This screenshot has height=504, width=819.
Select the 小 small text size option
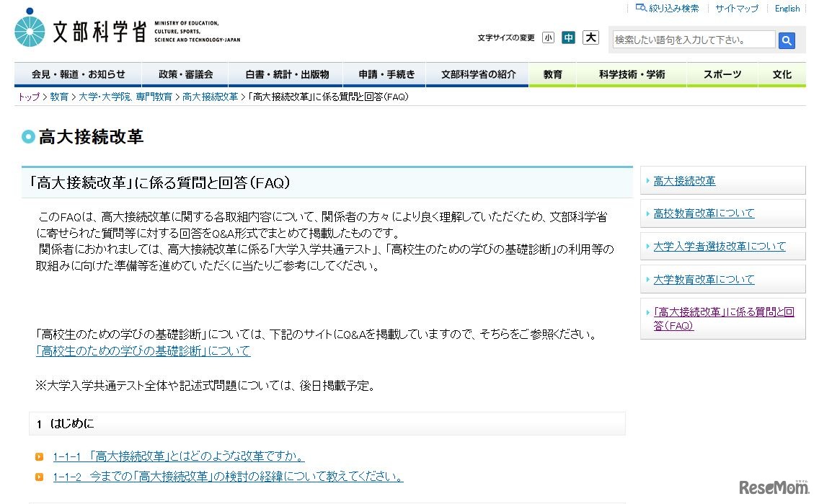548,37
